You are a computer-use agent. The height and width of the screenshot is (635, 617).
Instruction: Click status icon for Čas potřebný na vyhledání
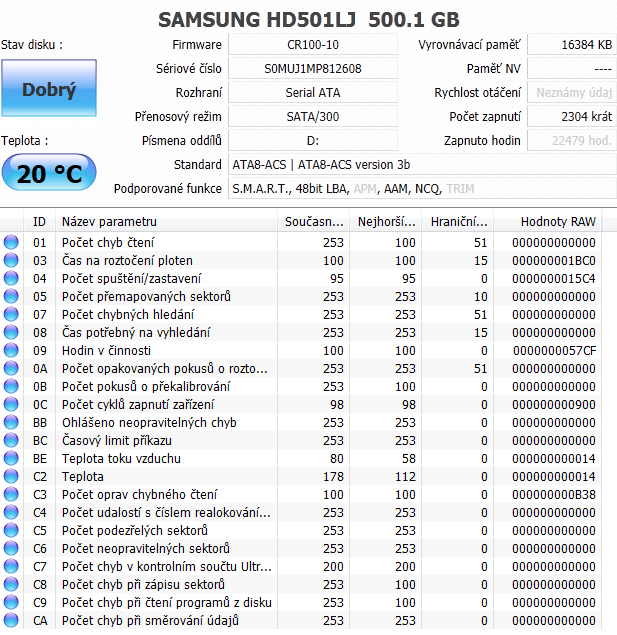[x=11, y=332]
